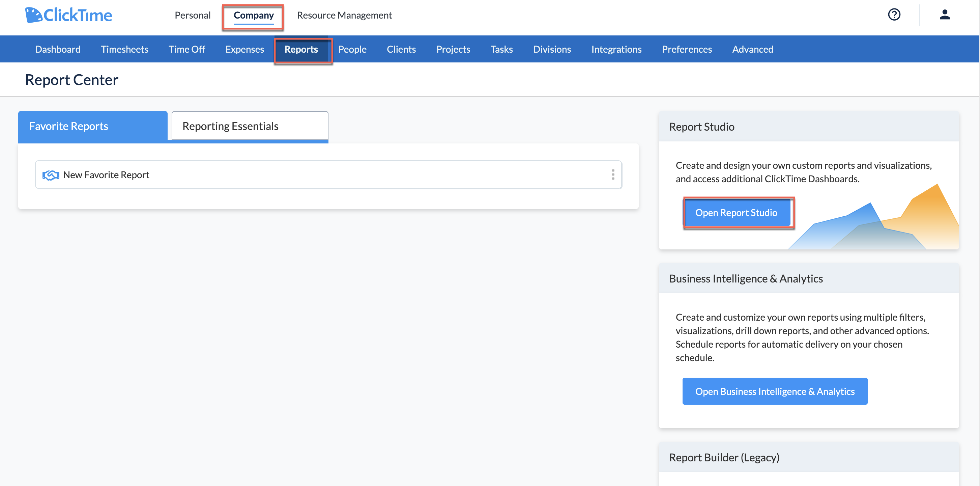
Task: Select the Favorite Reports tab
Action: [93, 127]
